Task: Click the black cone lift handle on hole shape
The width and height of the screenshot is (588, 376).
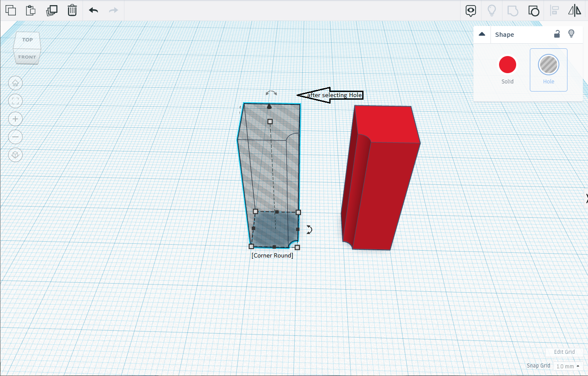Action: 269,106
